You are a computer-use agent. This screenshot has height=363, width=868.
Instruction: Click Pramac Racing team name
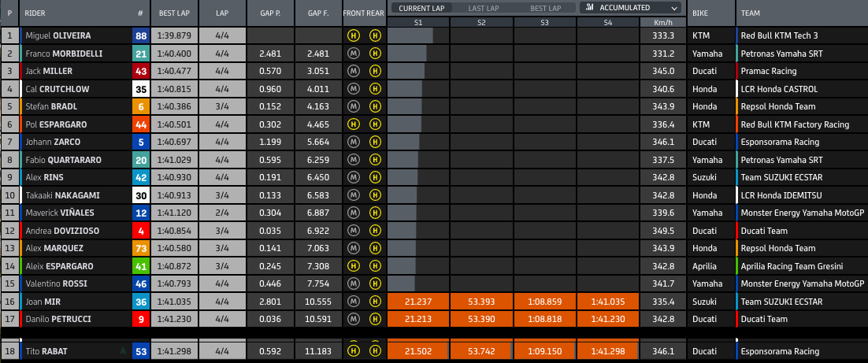pos(770,72)
